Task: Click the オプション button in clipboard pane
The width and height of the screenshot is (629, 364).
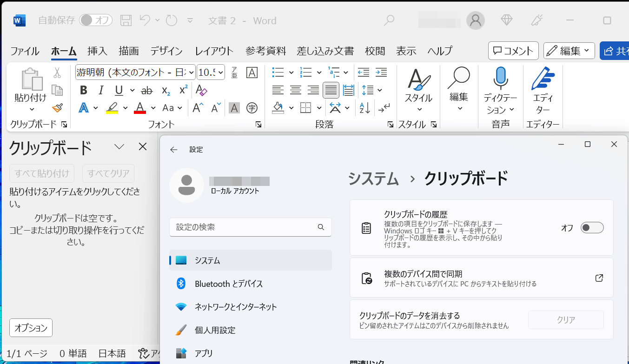Action: coord(31,328)
